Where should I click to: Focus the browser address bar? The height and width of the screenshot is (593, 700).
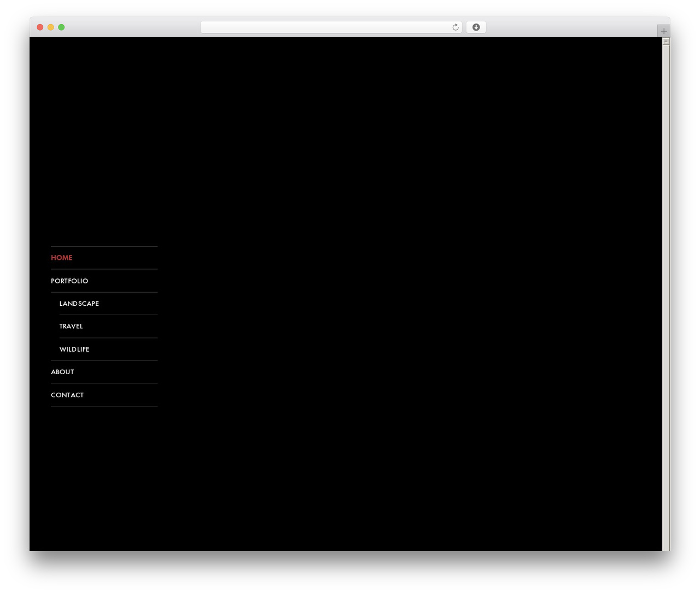(331, 27)
